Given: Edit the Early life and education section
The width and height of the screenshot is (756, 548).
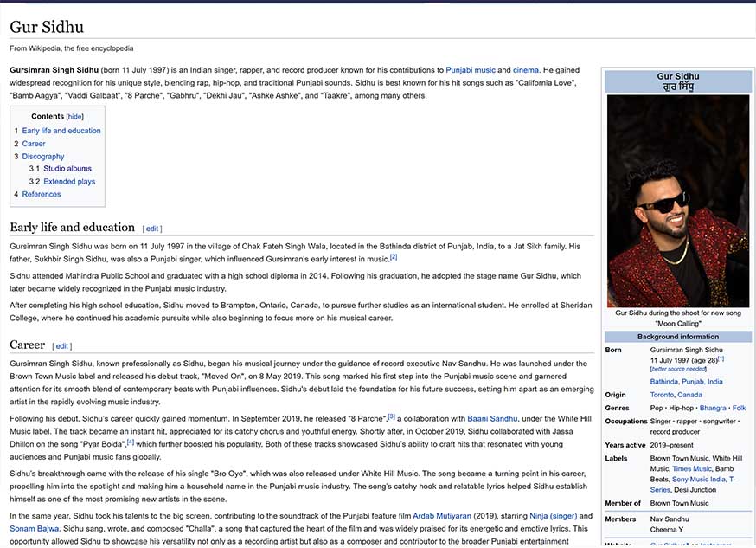Looking at the screenshot, I should point(152,229).
